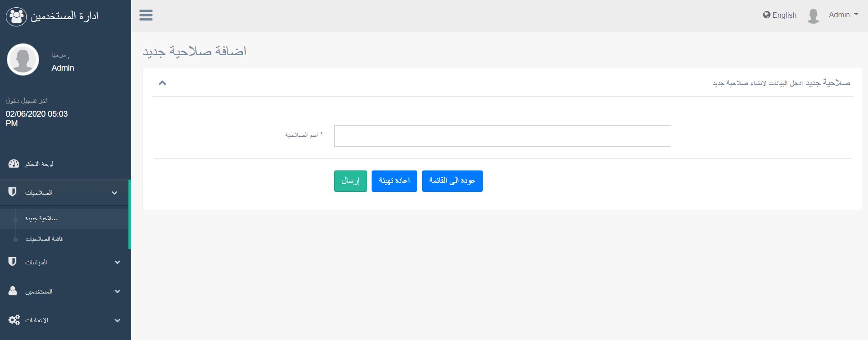Click the اعادة تهيئة reset button
The height and width of the screenshot is (340, 868).
[x=394, y=181]
